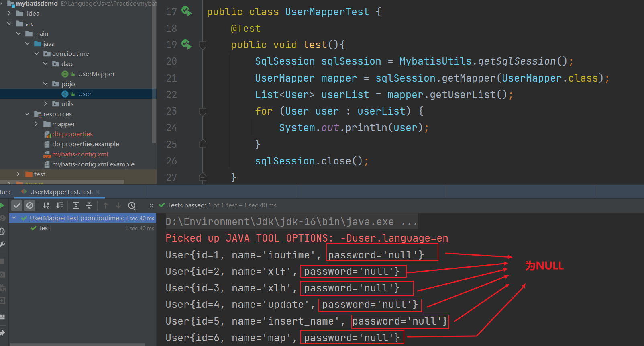Image resolution: width=644 pixels, height=346 pixels.
Task: Fold the for loop at line 23
Action: point(203,112)
